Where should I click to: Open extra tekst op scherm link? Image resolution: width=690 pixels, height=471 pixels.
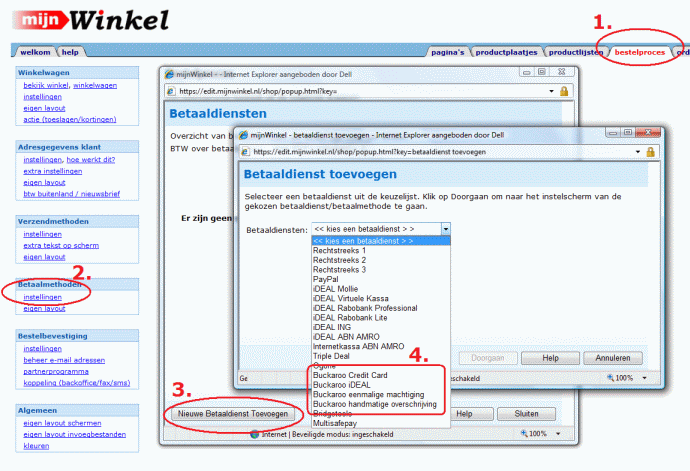click(x=61, y=245)
